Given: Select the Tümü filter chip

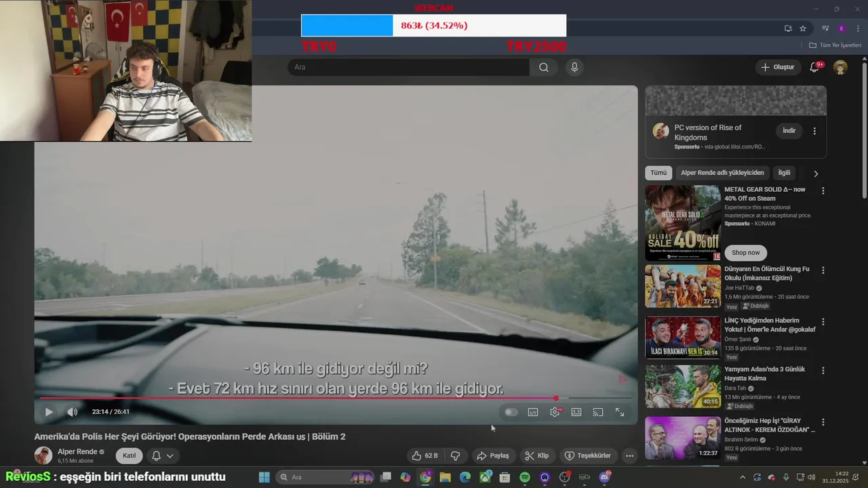Looking at the screenshot, I should 658,173.
